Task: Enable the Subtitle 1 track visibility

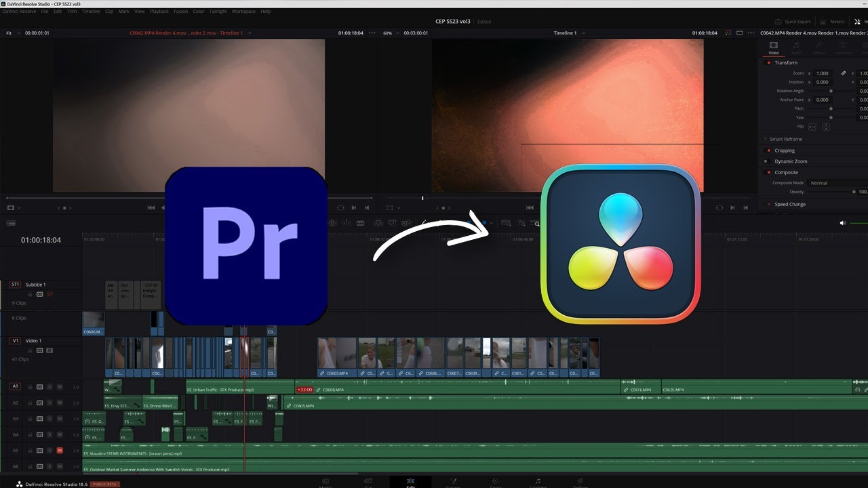Action: 50,294
